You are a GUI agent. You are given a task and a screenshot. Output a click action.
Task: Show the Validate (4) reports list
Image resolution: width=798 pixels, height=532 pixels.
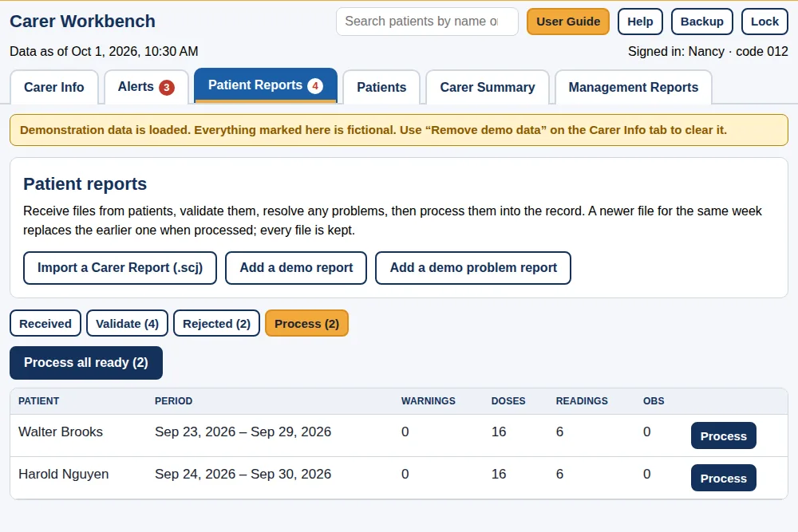(127, 324)
